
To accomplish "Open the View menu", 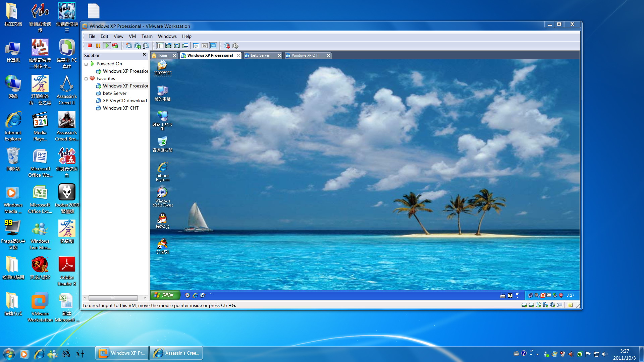I will 118,36.
